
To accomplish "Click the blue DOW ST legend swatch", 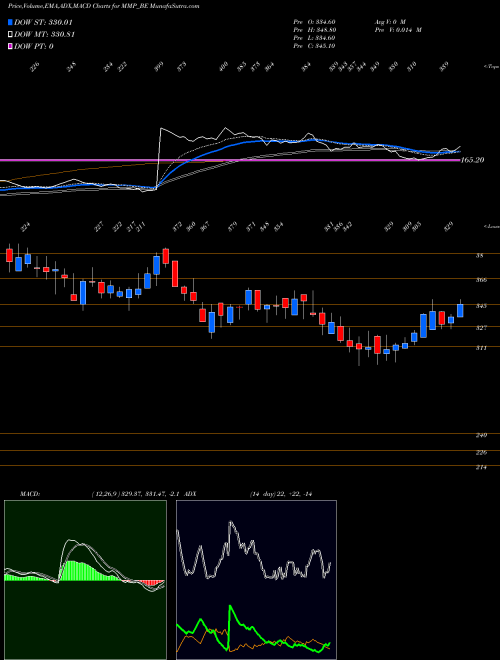I will tap(11, 22).
